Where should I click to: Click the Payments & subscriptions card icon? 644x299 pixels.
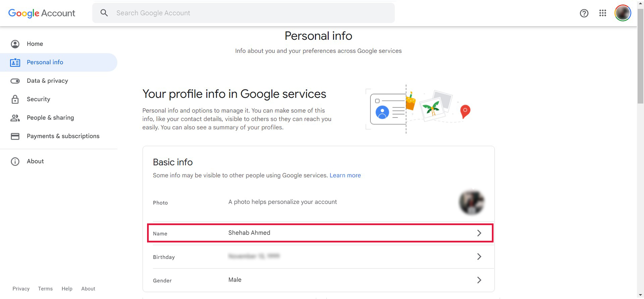pos(15,136)
